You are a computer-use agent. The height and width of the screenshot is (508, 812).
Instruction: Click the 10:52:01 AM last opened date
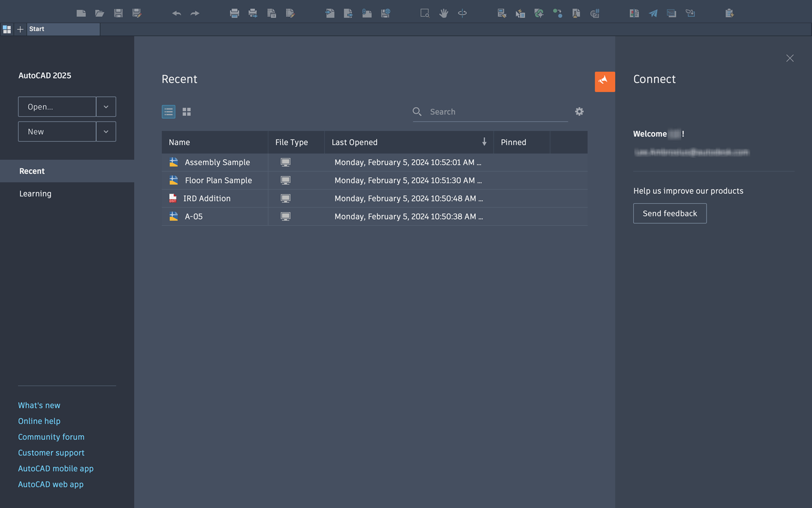(x=408, y=162)
